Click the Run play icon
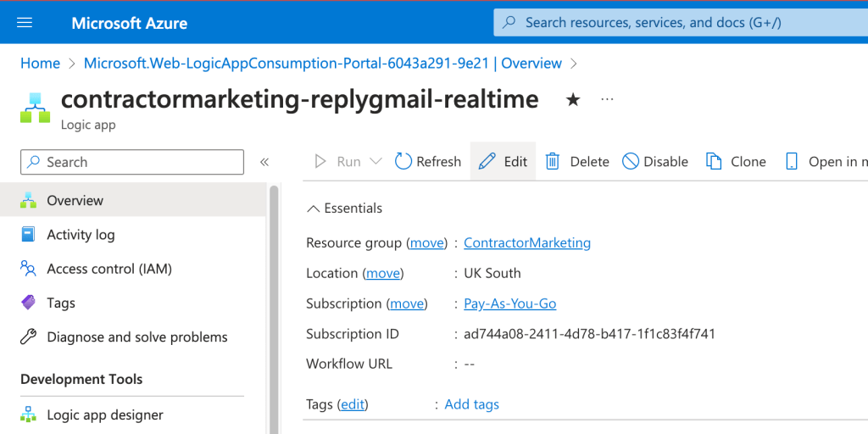 click(x=320, y=161)
